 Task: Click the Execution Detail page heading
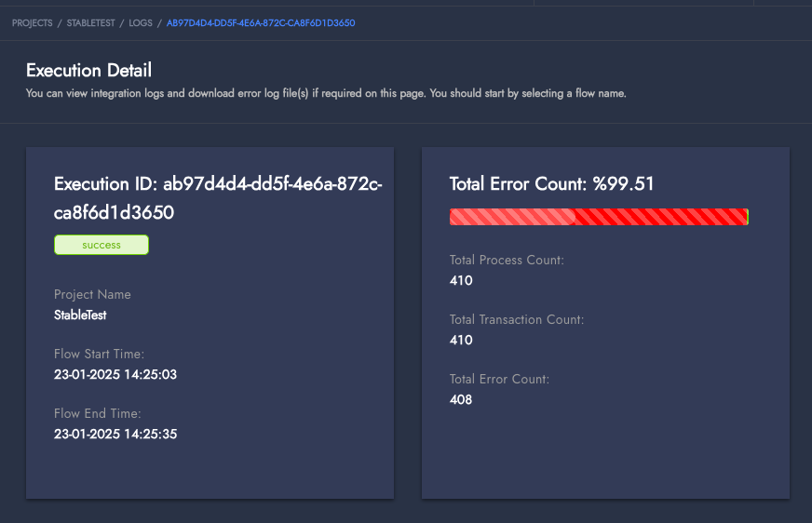[88, 71]
